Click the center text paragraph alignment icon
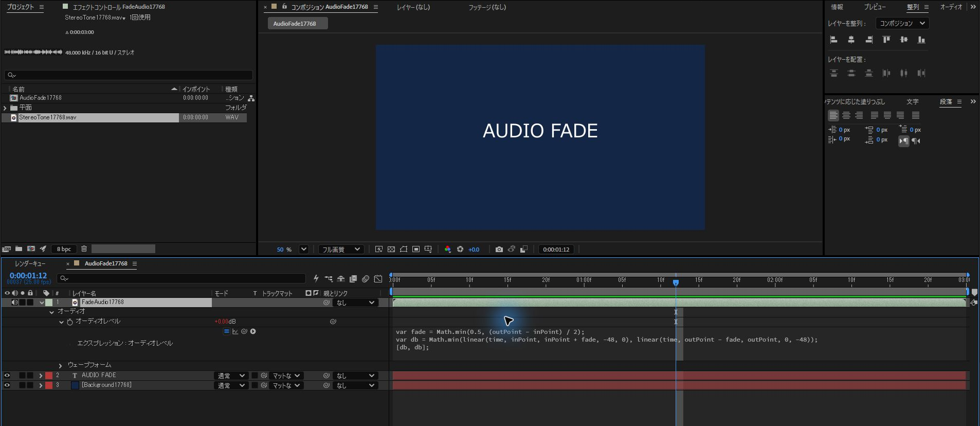980x426 pixels. click(x=846, y=115)
